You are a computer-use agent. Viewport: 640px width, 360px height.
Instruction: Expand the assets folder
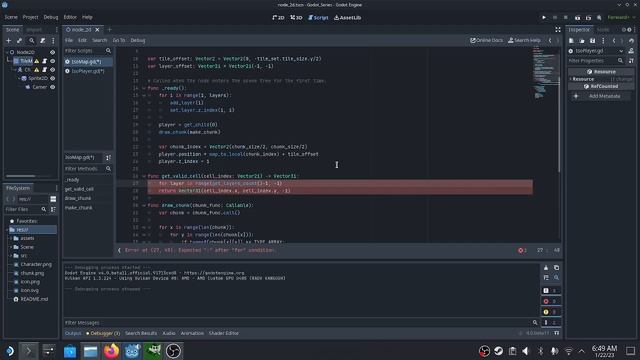[x=11, y=238]
